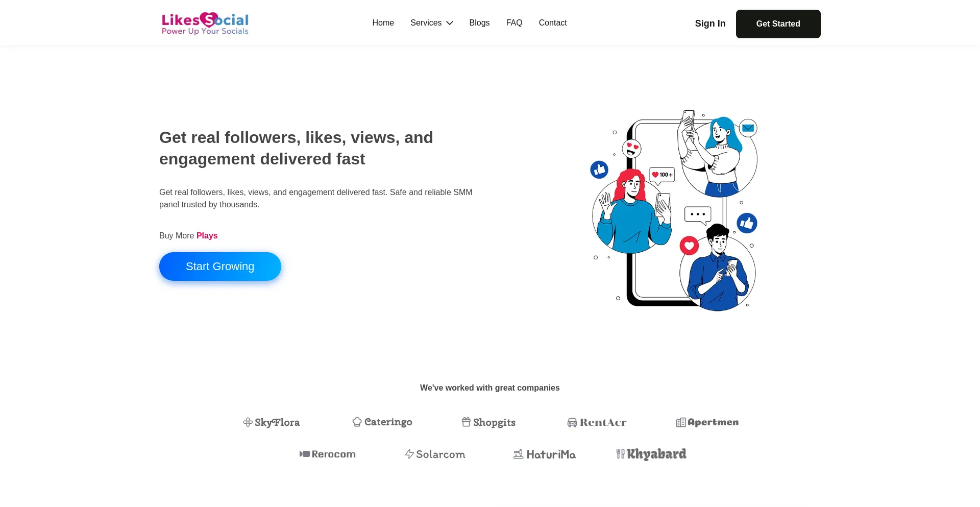Click the Start Growing button
This screenshot has height=507, width=980.
(x=220, y=267)
